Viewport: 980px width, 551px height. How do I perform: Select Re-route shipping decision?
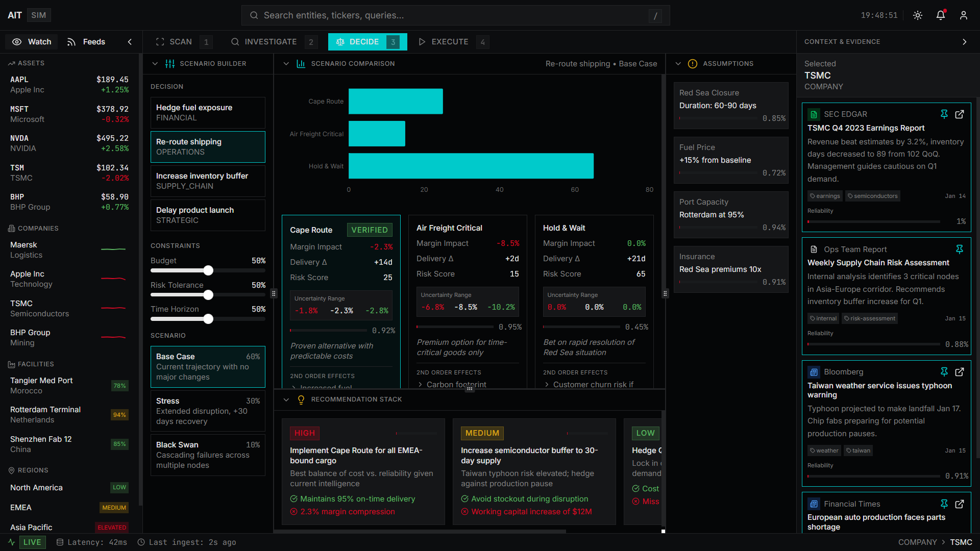click(x=208, y=147)
